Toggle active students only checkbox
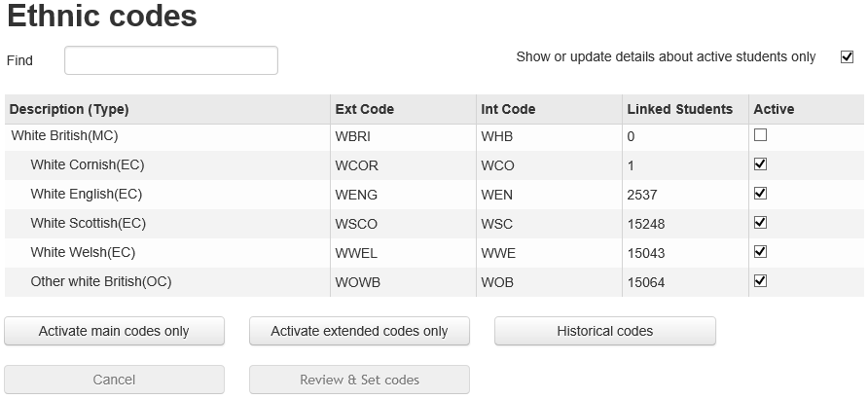This screenshot has width=868, height=399. point(847,56)
